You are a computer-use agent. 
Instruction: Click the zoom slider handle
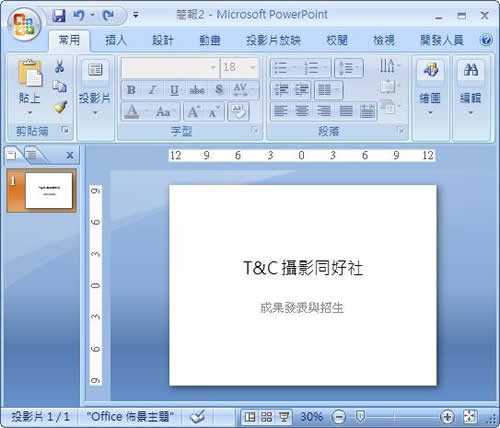360,416
